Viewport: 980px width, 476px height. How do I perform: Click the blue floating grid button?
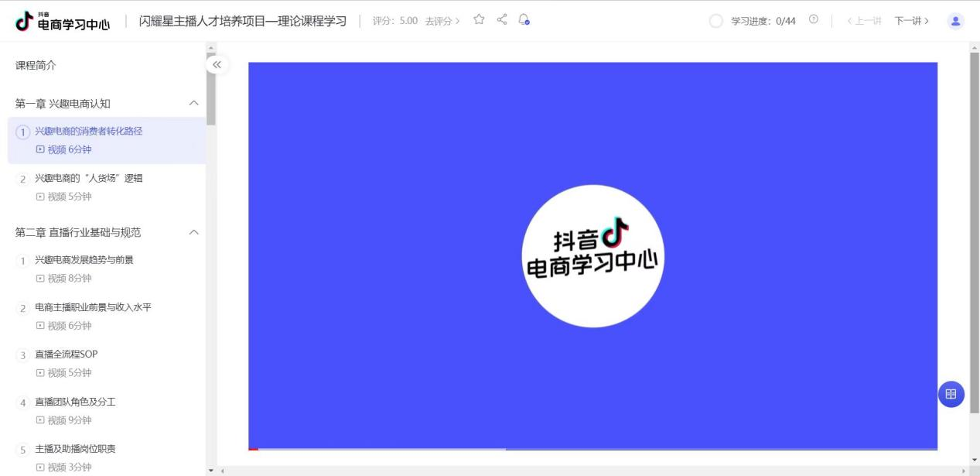point(951,394)
